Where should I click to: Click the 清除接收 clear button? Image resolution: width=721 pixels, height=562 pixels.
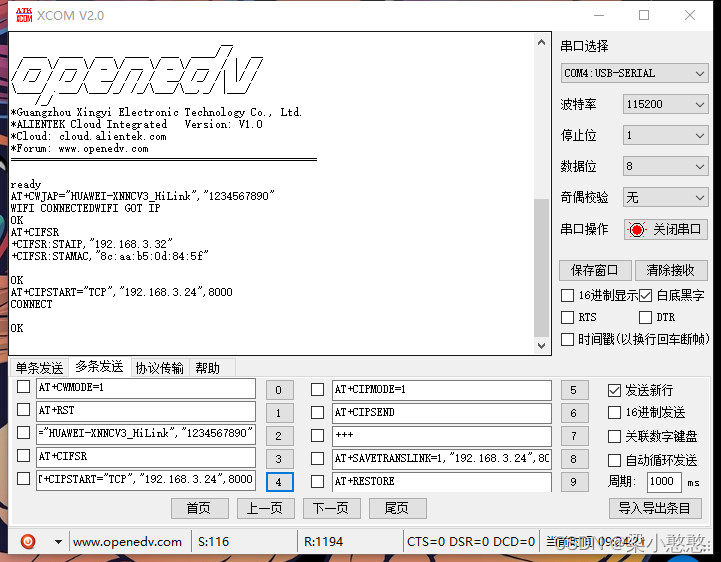670,270
